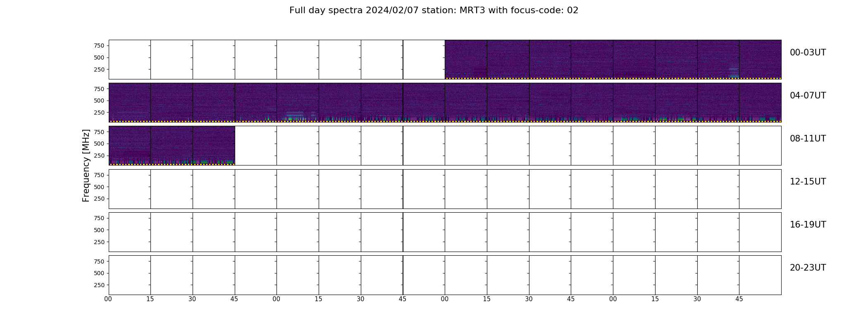Viewport: 868px width, 331px height.
Task: Select the 500 tick label in the 20-23UT row
Action: click(x=99, y=273)
